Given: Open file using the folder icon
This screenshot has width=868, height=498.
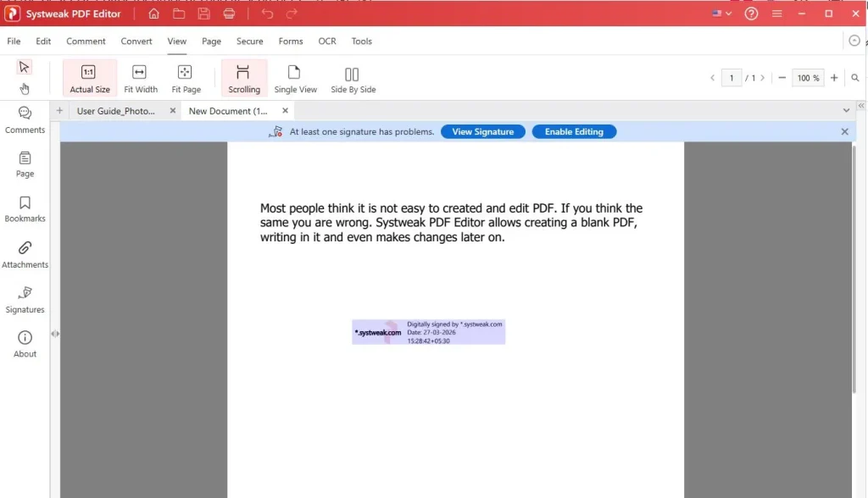Looking at the screenshot, I should coord(179,14).
